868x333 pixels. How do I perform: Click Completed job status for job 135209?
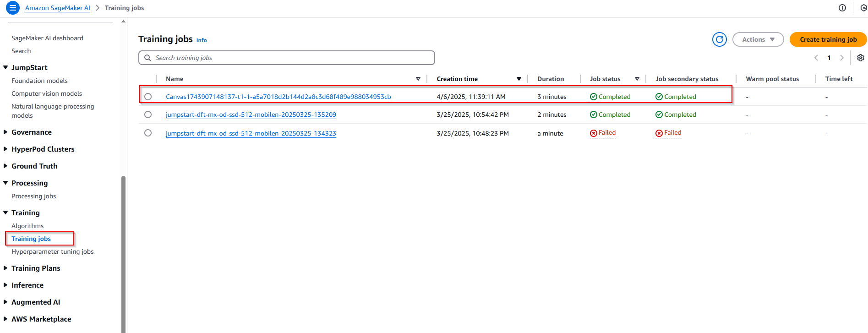click(x=610, y=115)
